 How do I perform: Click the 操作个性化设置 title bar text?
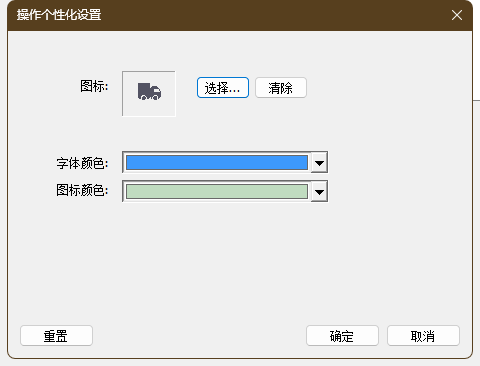[59, 15]
